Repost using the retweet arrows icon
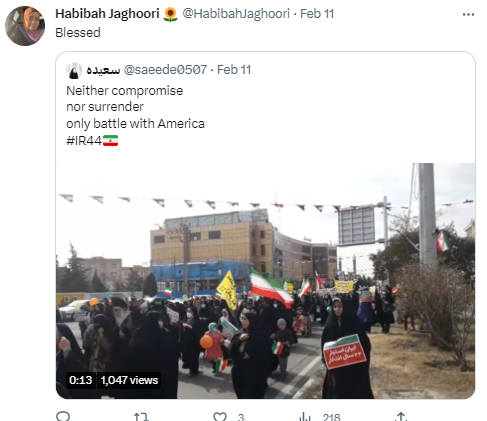The image size is (487, 421). tap(141, 417)
